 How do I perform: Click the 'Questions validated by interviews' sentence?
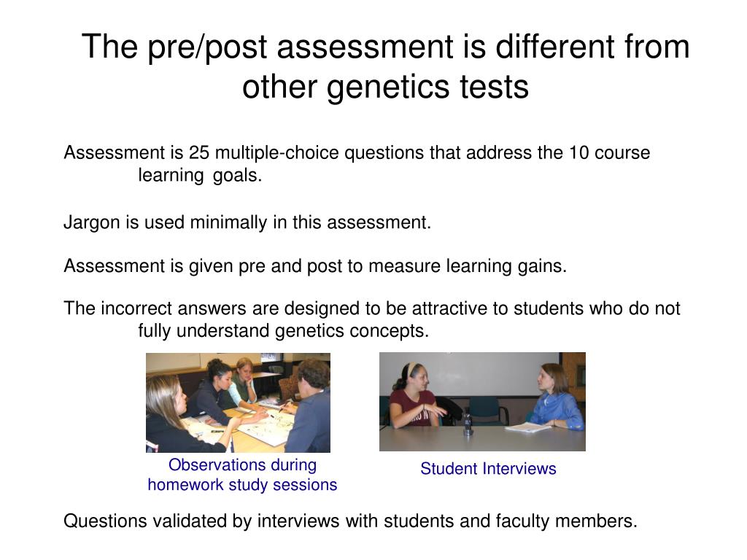coord(350,521)
